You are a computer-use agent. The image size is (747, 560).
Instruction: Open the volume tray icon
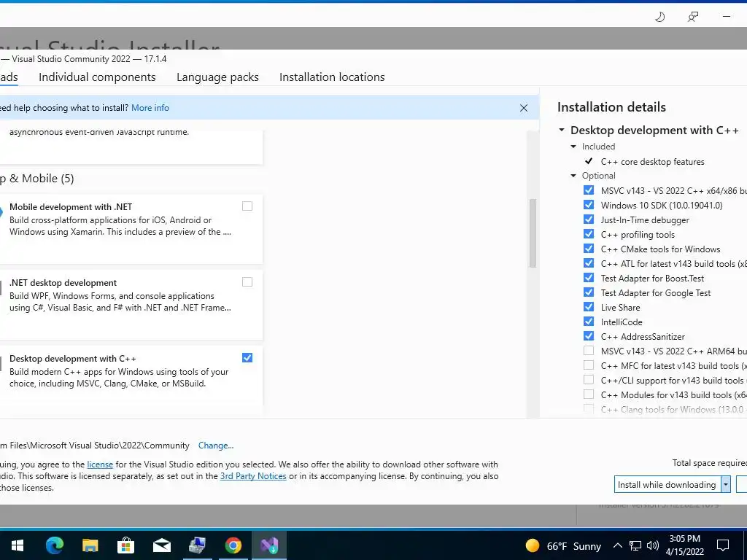point(653,545)
